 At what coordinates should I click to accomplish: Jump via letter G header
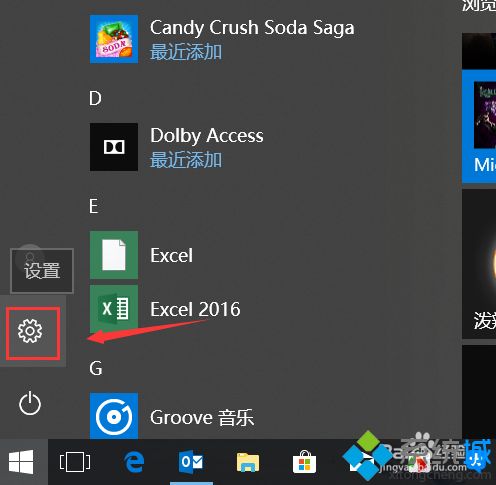(96, 368)
